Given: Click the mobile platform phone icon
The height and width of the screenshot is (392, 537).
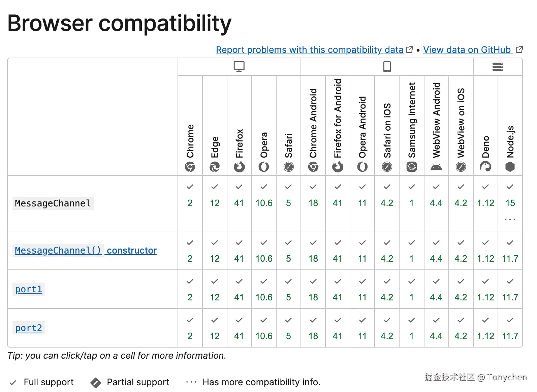Looking at the screenshot, I should point(387,67).
